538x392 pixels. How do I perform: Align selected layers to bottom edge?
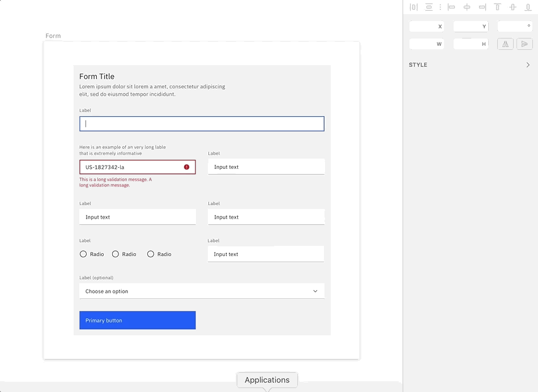528,7
